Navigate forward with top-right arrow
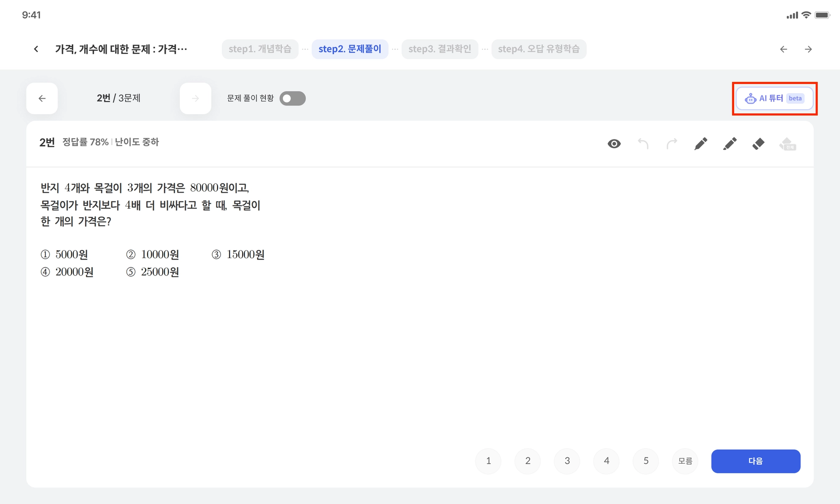This screenshot has height=504, width=840. (x=808, y=49)
